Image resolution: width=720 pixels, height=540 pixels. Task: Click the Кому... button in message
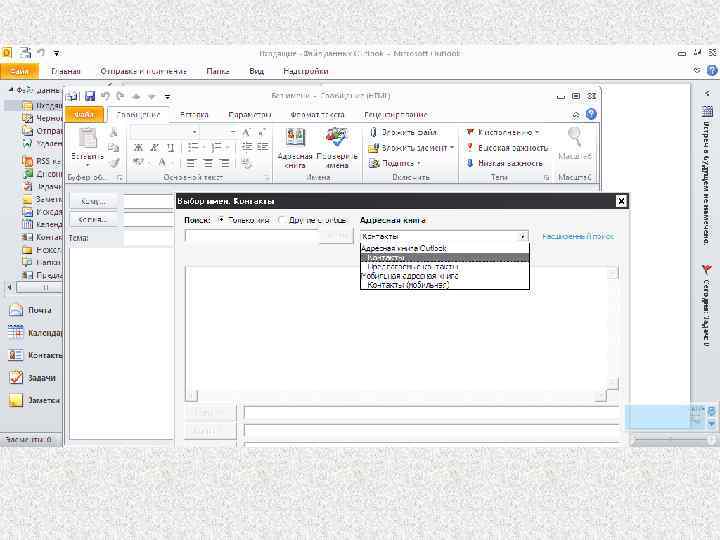pos(93,202)
